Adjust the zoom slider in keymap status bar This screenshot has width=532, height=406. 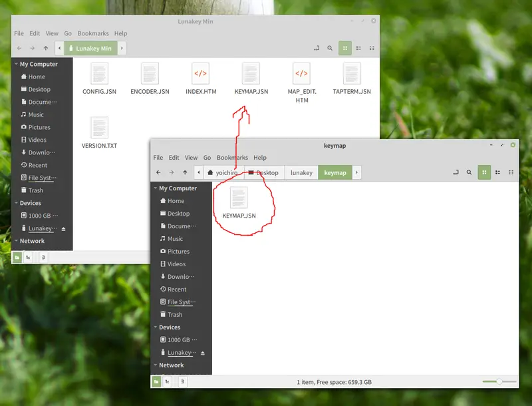(x=497, y=382)
